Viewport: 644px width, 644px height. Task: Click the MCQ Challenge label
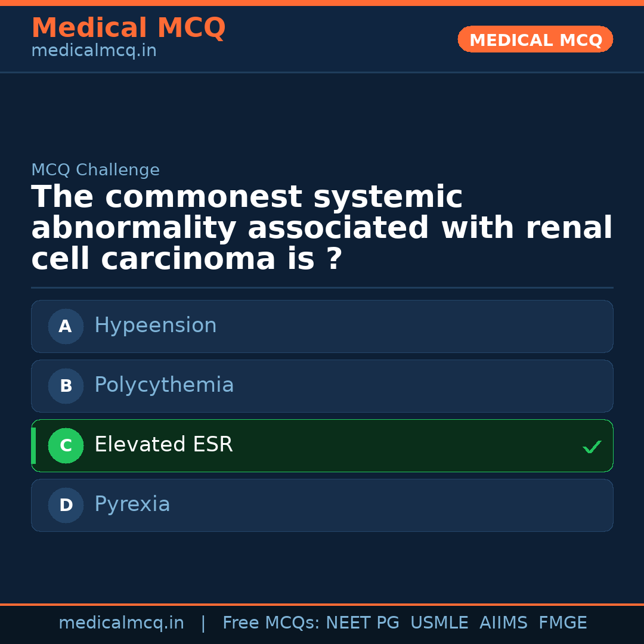pyautogui.click(x=95, y=170)
